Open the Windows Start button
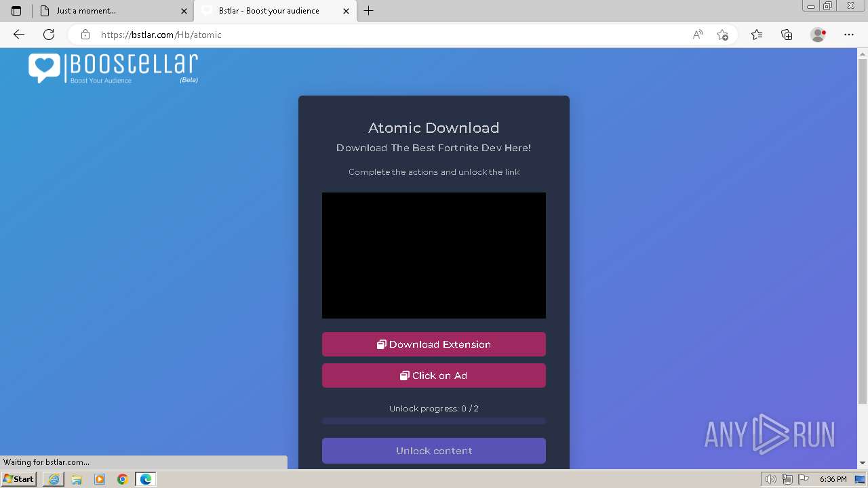The image size is (868, 488). [x=19, y=479]
